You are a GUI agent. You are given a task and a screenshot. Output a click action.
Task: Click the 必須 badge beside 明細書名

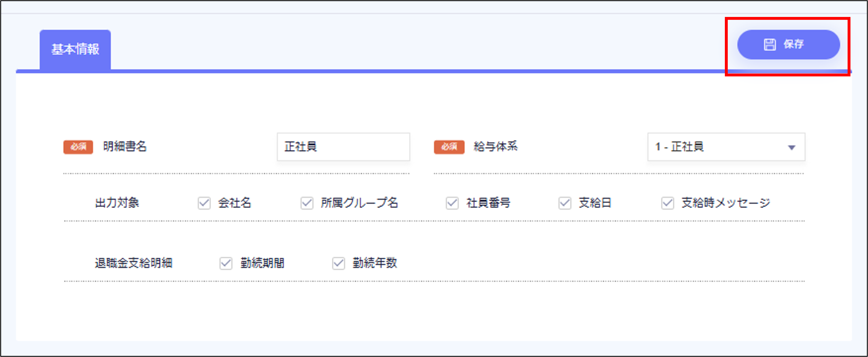click(x=78, y=147)
